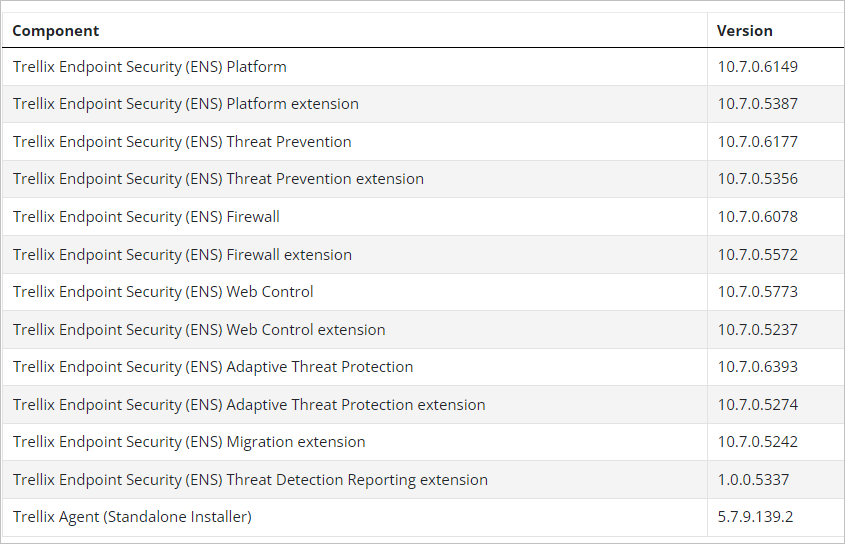Click the Component column header
845x544 pixels.
click(x=56, y=31)
